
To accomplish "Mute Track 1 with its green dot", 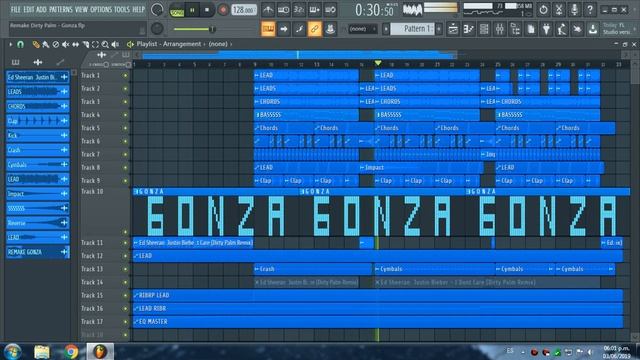I will click(125, 76).
